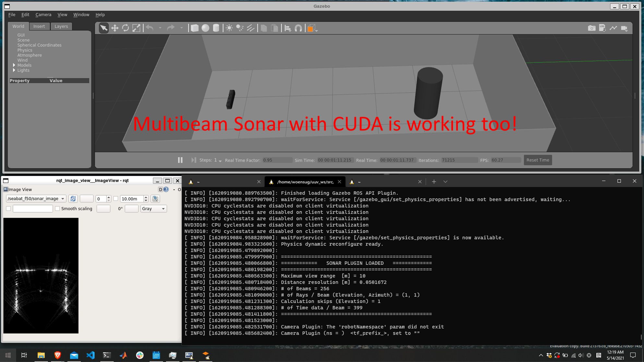Take a screenshot with camera icon

coord(591,28)
